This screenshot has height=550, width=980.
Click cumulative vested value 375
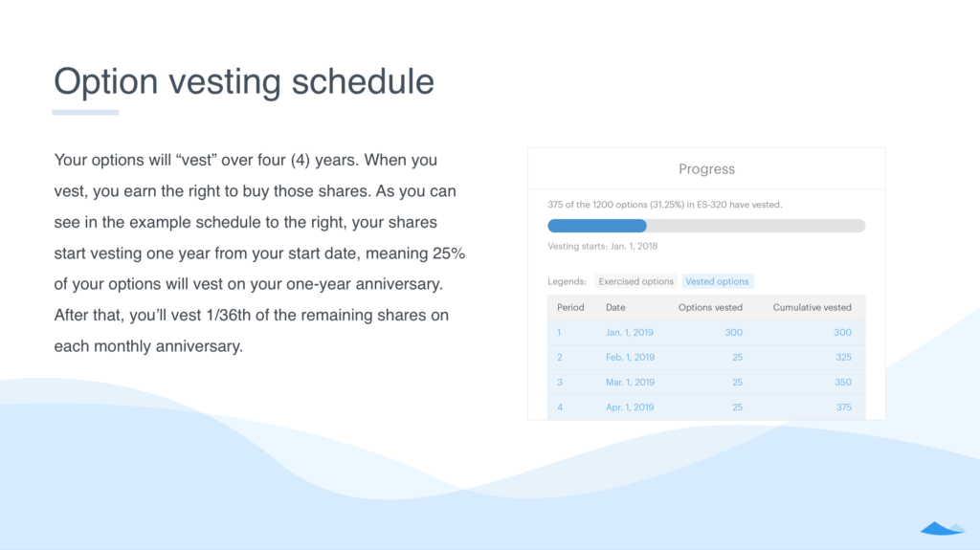844,407
